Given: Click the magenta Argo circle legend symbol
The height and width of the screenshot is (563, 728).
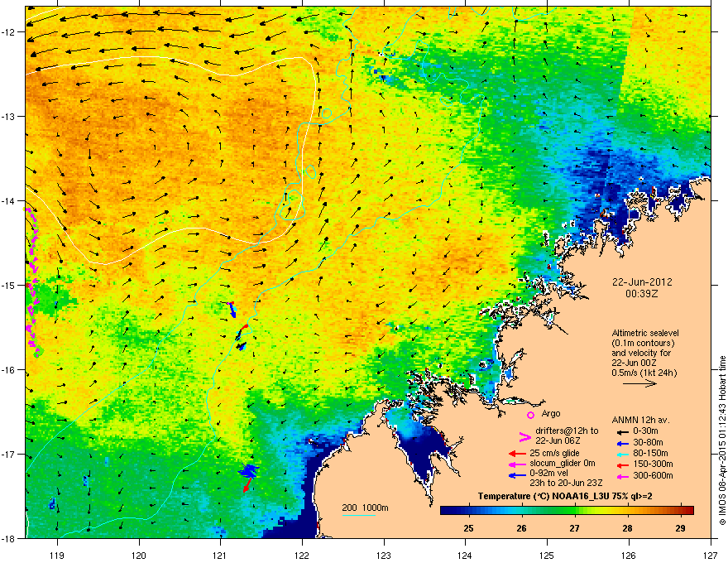Looking at the screenshot, I should (530, 415).
